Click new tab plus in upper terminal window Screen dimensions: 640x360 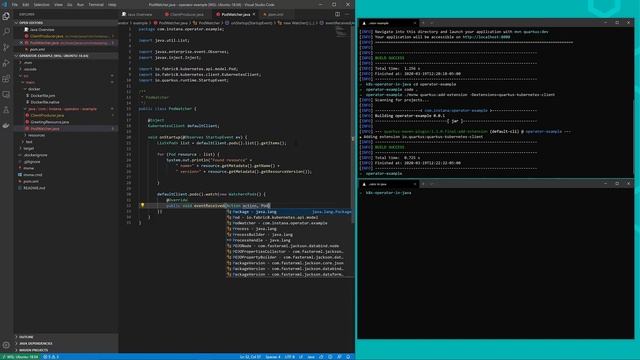[x=423, y=23]
